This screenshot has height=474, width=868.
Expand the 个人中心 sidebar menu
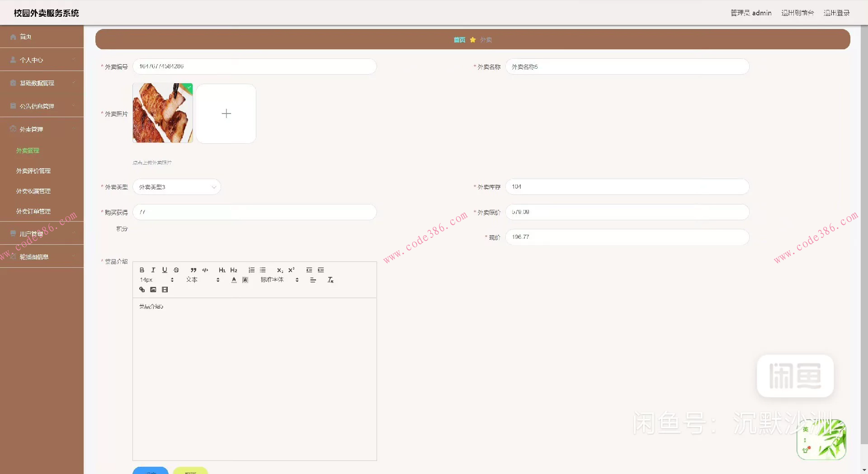(x=42, y=60)
